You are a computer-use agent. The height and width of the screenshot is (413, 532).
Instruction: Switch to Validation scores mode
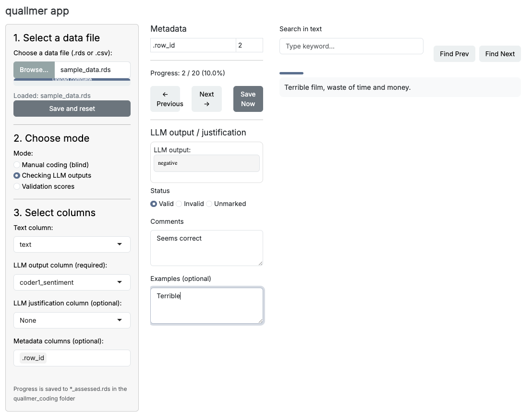(17, 186)
